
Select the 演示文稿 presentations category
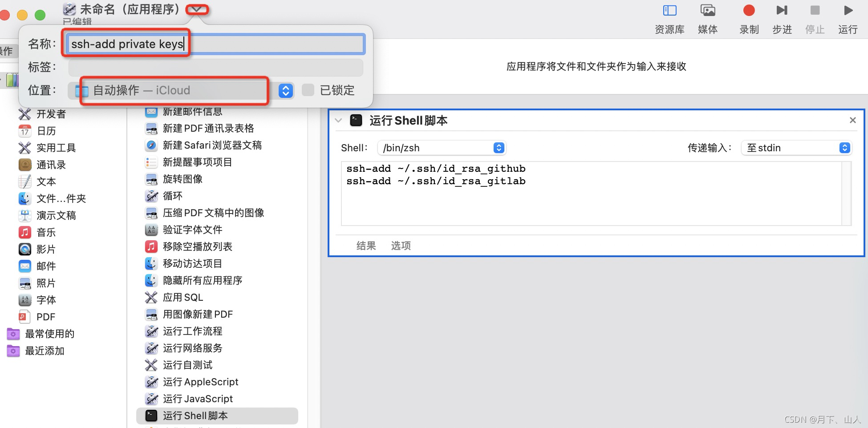point(56,215)
